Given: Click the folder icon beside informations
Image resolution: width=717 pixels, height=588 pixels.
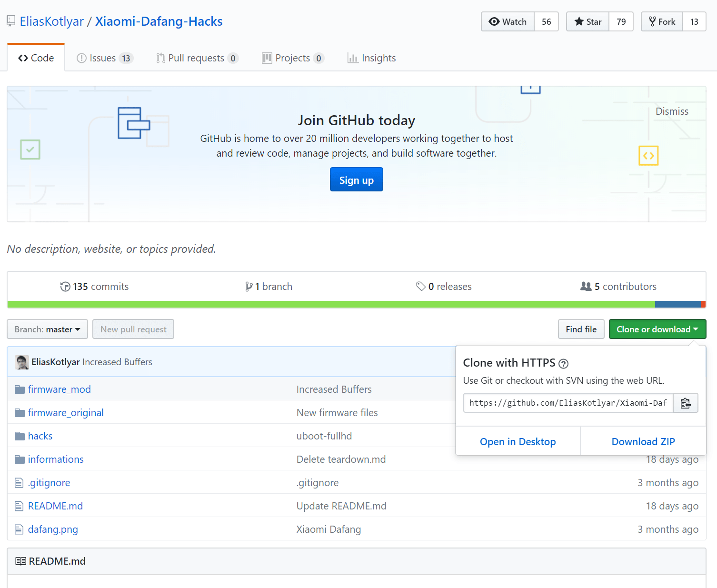Looking at the screenshot, I should (x=20, y=459).
